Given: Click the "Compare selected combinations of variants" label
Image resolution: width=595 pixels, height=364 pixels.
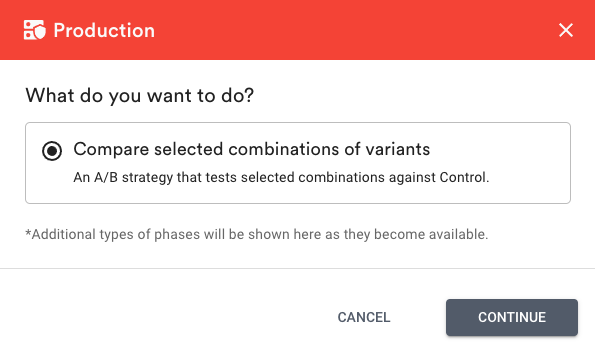Looking at the screenshot, I should point(252,149).
